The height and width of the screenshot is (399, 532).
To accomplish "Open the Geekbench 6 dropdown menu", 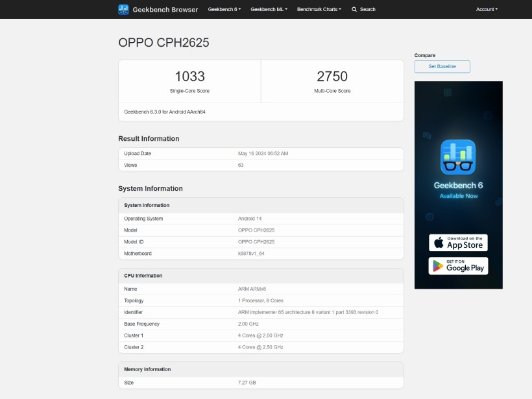I will 224,10.
